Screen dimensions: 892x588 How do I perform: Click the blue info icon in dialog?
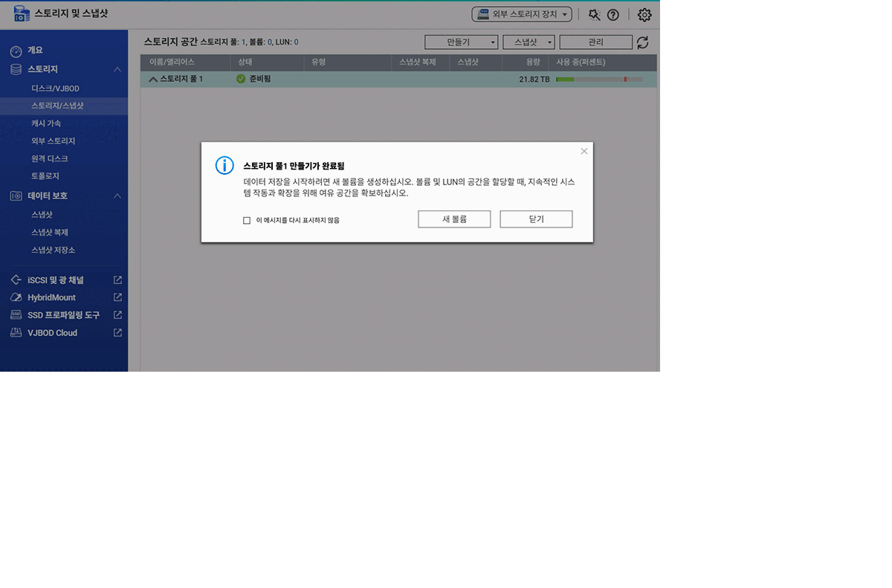tap(224, 166)
